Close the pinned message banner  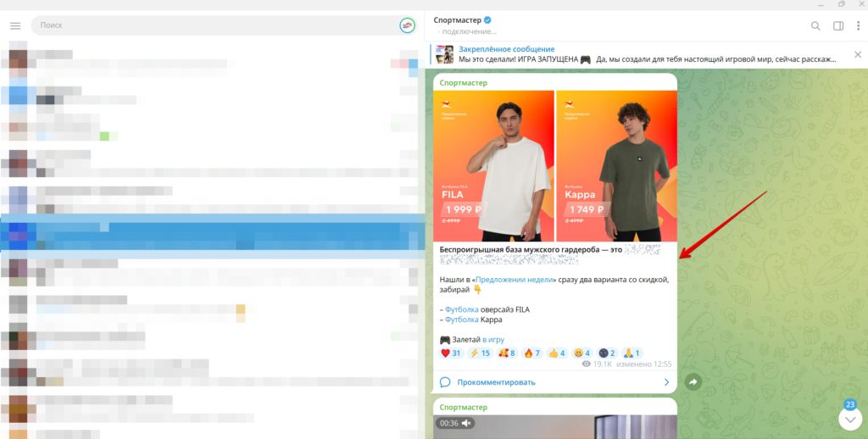858,54
